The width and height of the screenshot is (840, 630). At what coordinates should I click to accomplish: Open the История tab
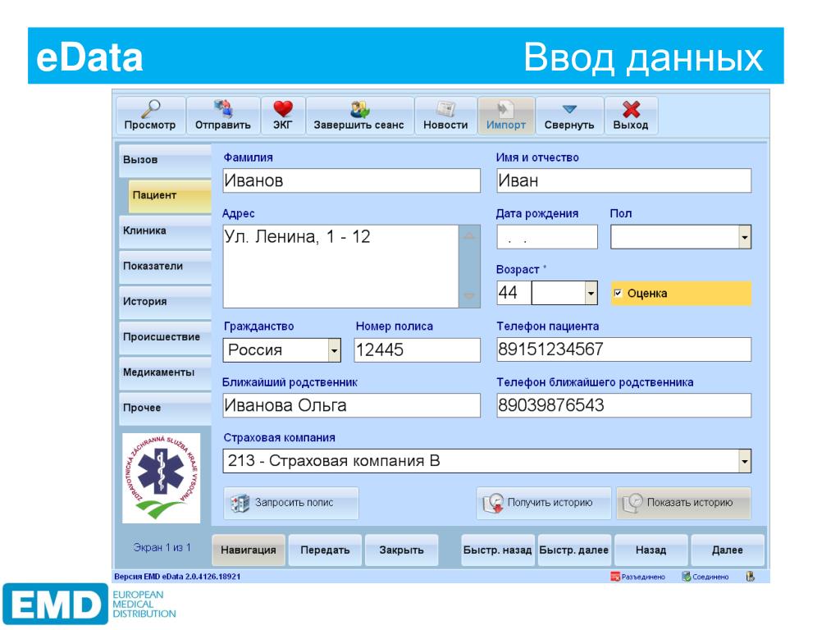pyautogui.click(x=166, y=302)
